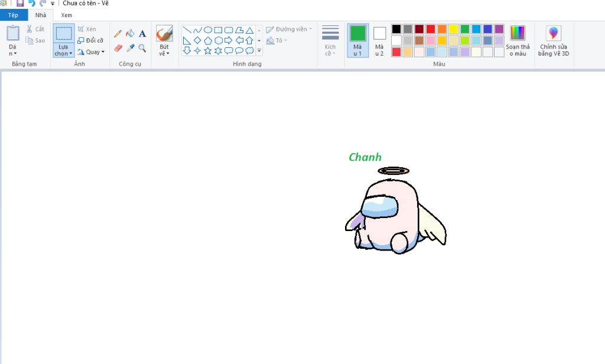Select the Color picker eyedropper tool
Viewport: 605px width, 364px height.
click(131, 48)
